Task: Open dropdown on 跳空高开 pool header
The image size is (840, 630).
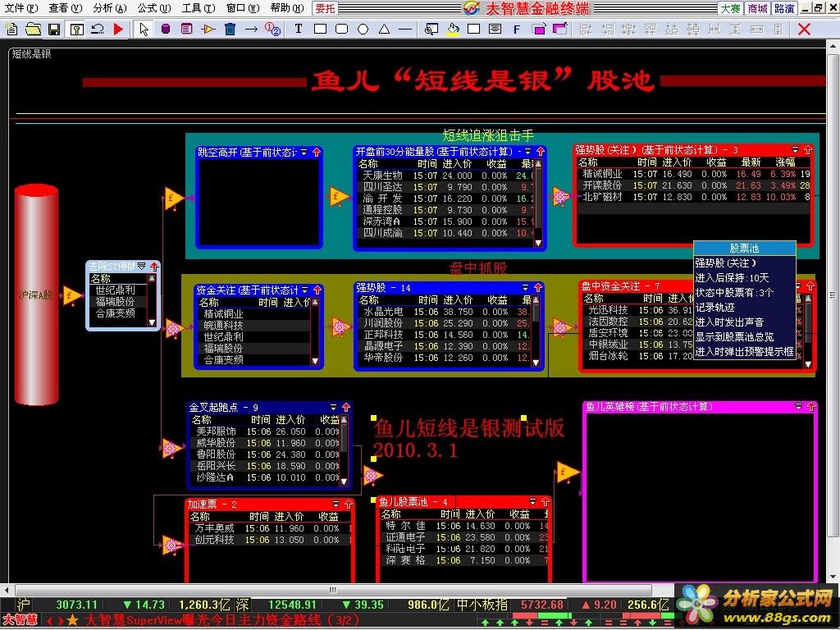Action: tap(304, 152)
